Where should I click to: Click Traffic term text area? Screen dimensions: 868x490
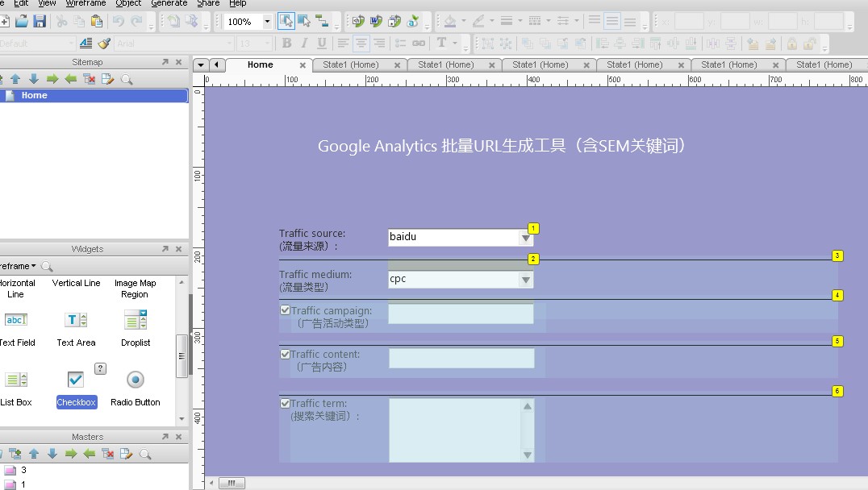(x=461, y=430)
